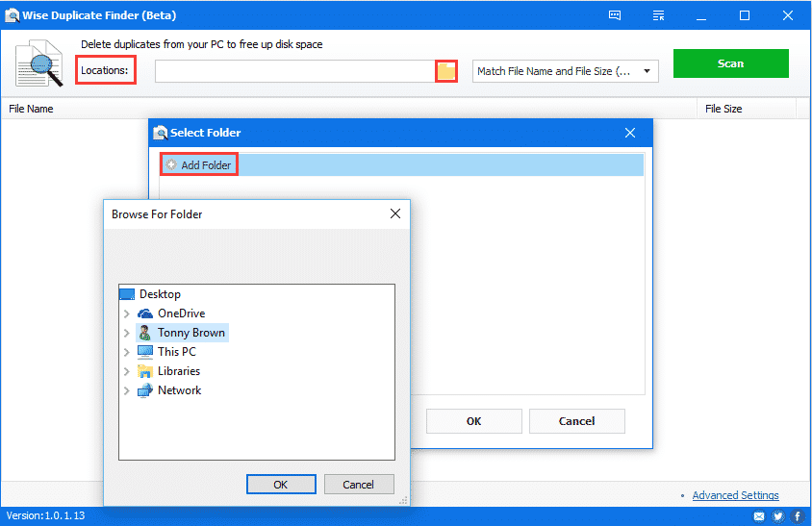Viewport: 812px width, 526px height.
Task: Click OK in Browse For Folder dialog
Action: [281, 484]
